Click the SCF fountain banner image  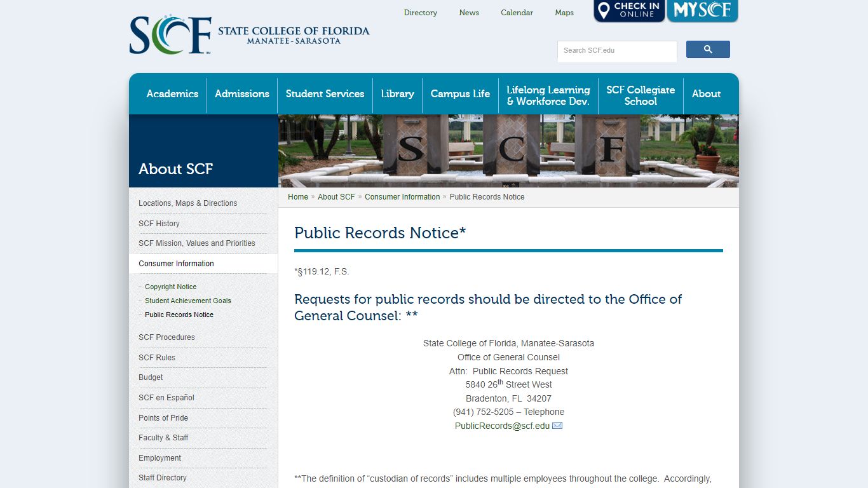[508, 151]
